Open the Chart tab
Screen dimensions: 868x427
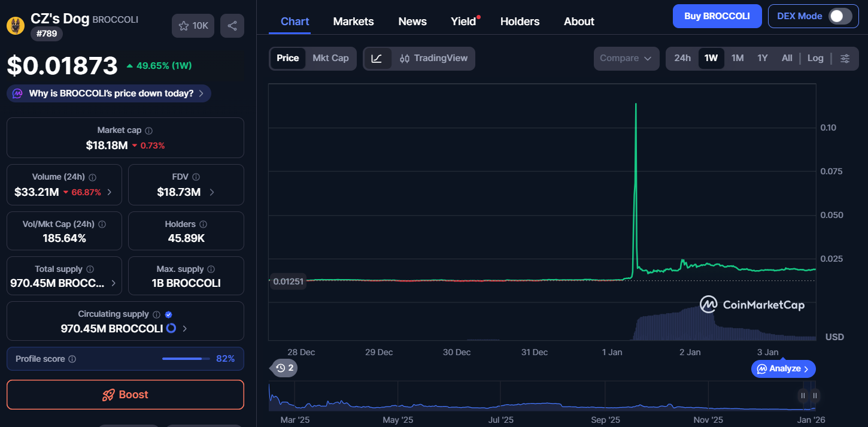point(295,22)
